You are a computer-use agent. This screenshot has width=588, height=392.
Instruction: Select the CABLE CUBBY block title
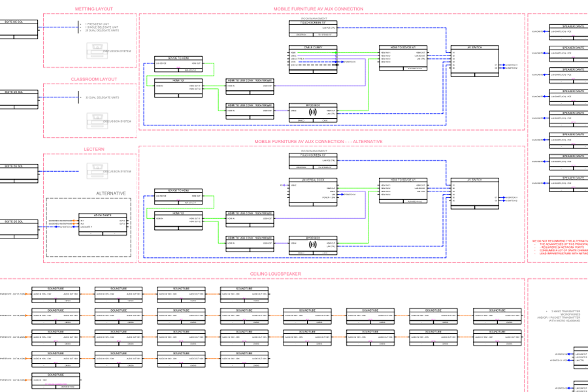pos(313,48)
